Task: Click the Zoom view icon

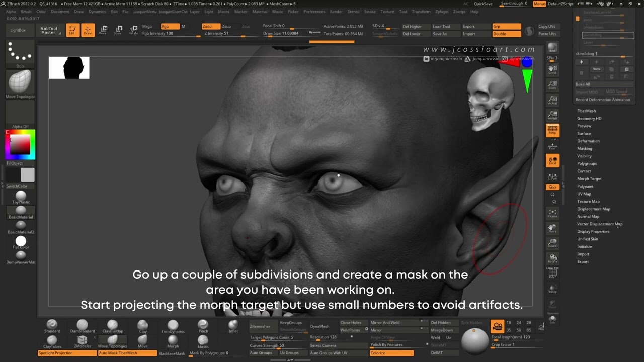Action: point(552,85)
